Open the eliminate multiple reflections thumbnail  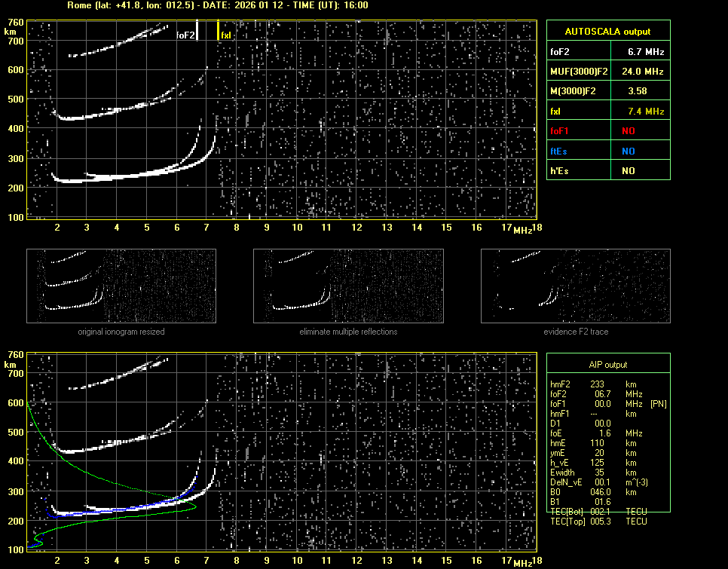coord(348,286)
